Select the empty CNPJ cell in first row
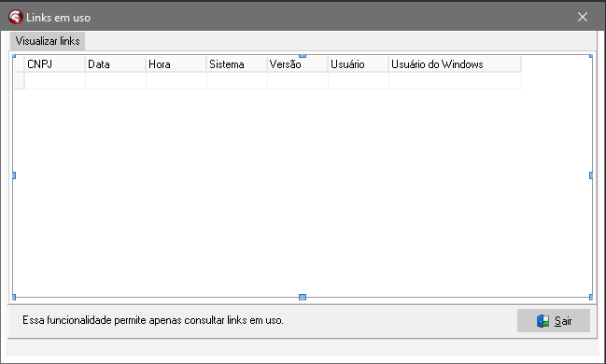 (x=55, y=81)
